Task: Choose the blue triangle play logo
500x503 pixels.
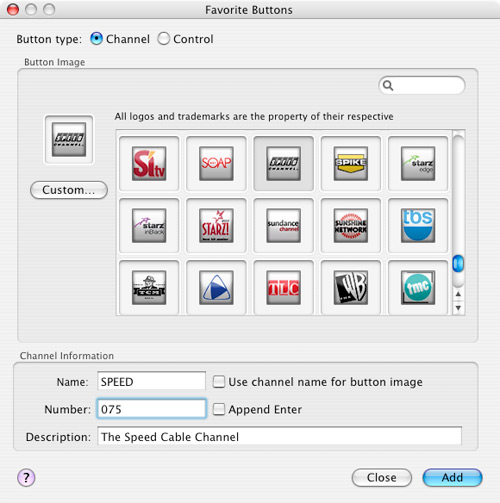Action: coord(216,287)
